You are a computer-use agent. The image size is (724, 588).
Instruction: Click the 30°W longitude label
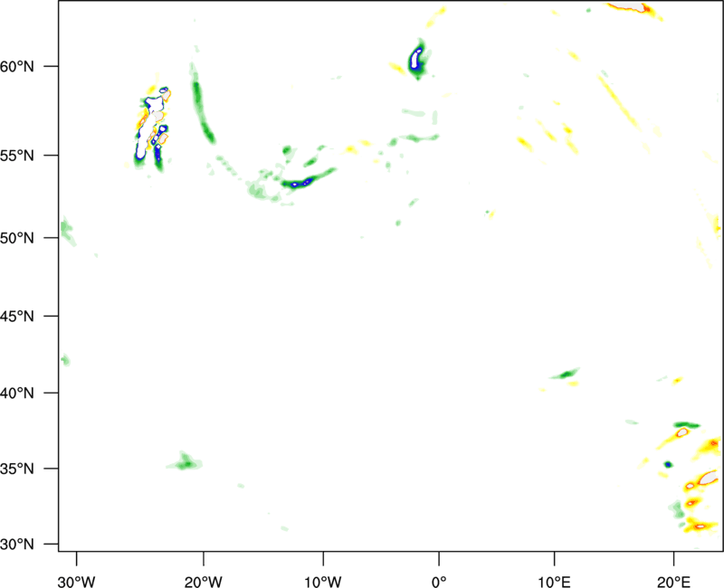point(77,582)
